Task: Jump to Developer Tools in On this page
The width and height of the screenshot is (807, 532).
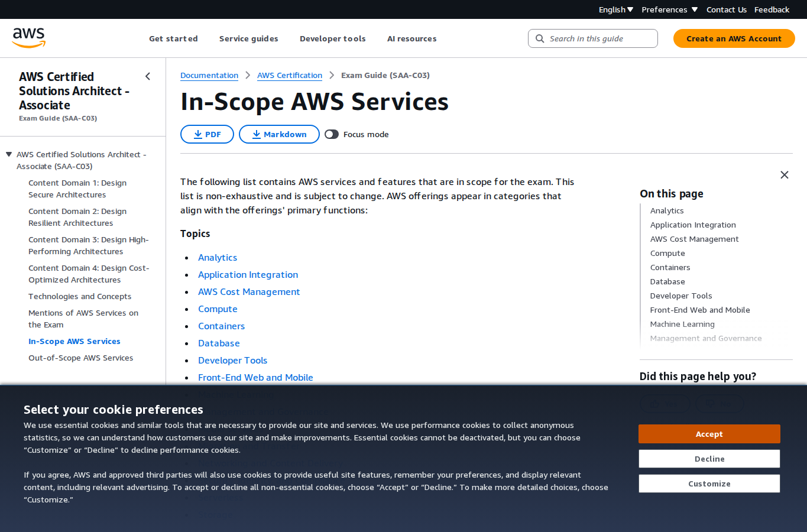Action: [x=681, y=296]
